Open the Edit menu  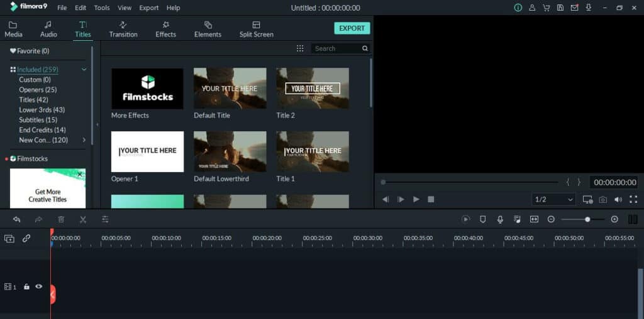tap(80, 8)
